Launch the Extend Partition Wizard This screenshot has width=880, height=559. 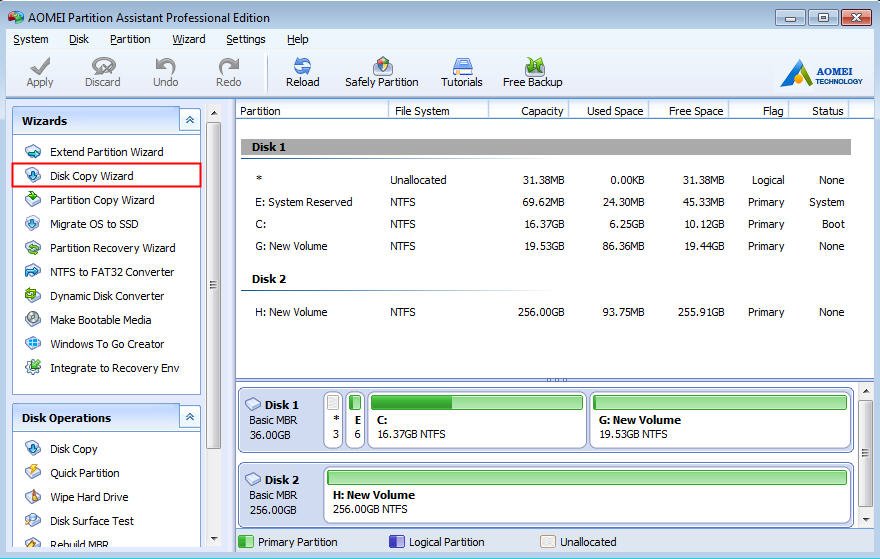click(107, 152)
